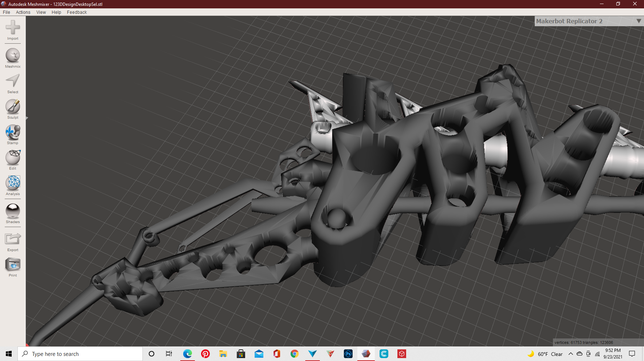Open the Windows Start menu

tap(9, 354)
